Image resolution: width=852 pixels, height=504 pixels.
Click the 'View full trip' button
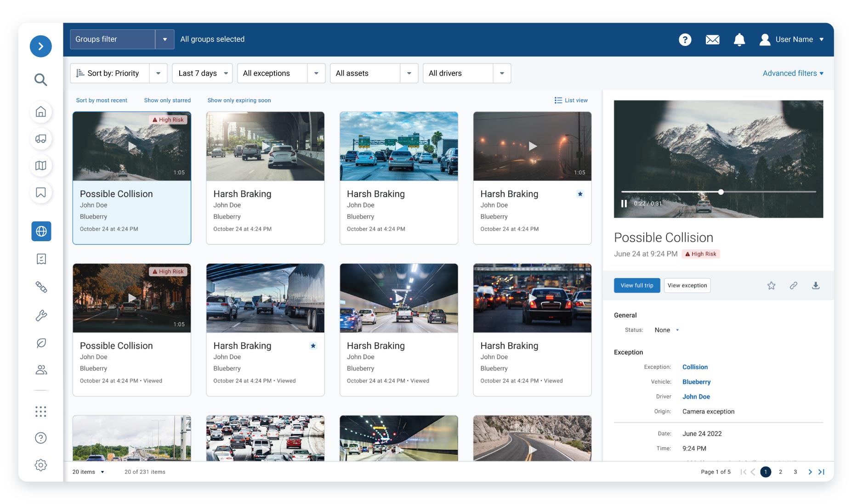[636, 285]
